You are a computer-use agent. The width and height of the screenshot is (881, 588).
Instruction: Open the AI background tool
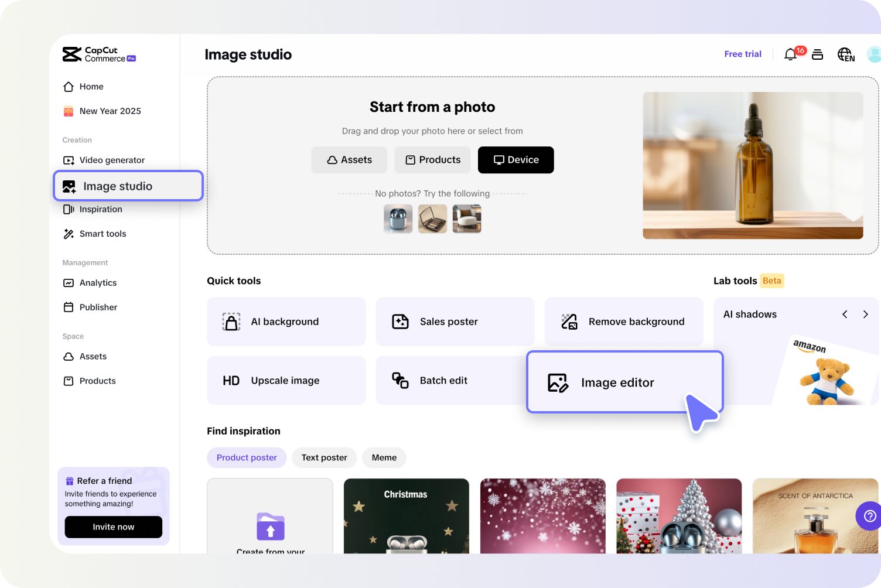coord(285,322)
